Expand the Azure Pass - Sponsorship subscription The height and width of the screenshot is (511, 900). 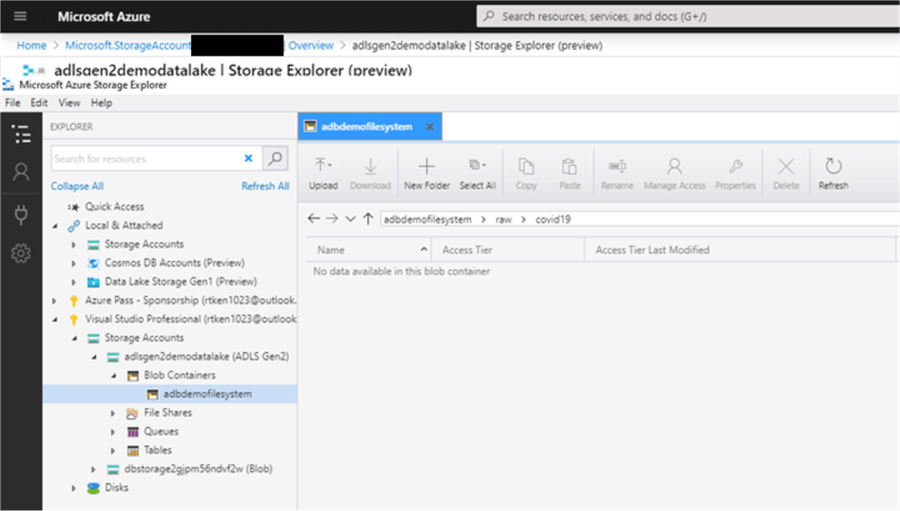click(x=55, y=300)
